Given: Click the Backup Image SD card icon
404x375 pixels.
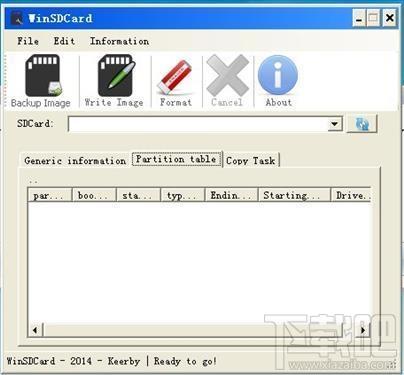Looking at the screenshot, I should tap(43, 76).
